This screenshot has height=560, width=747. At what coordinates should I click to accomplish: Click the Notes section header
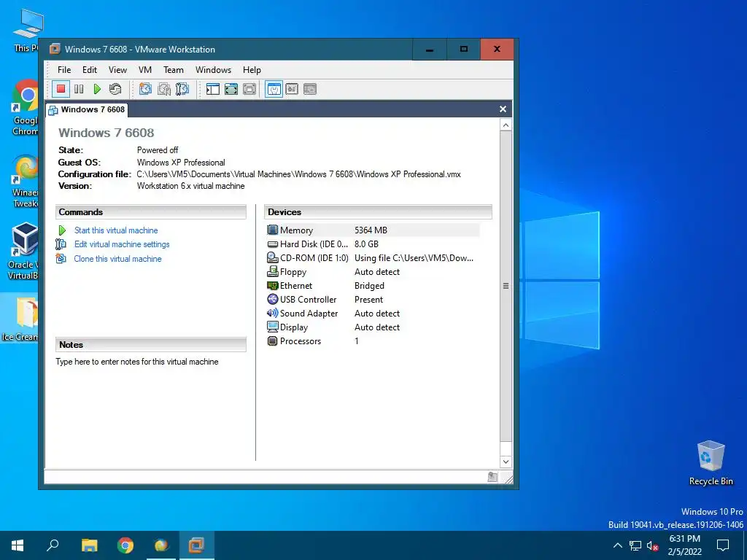150,345
